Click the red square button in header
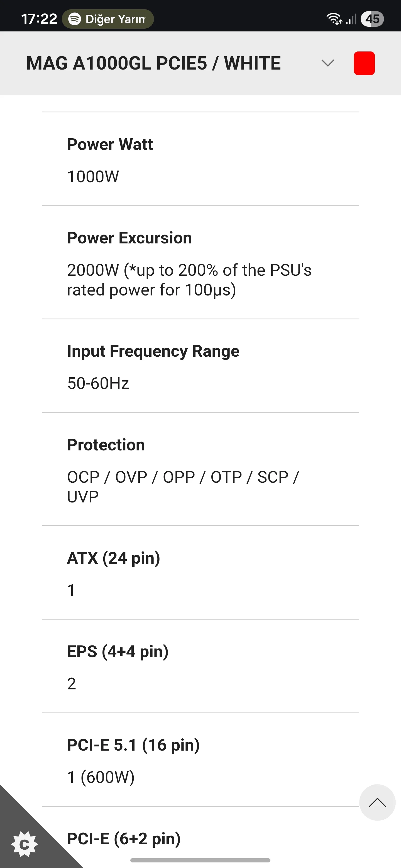The image size is (401, 868). pos(364,63)
